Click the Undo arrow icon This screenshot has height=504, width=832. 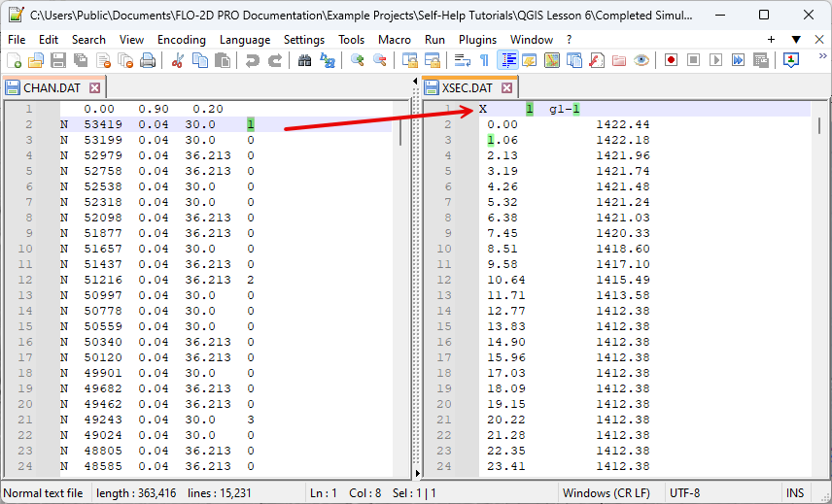pos(253,60)
